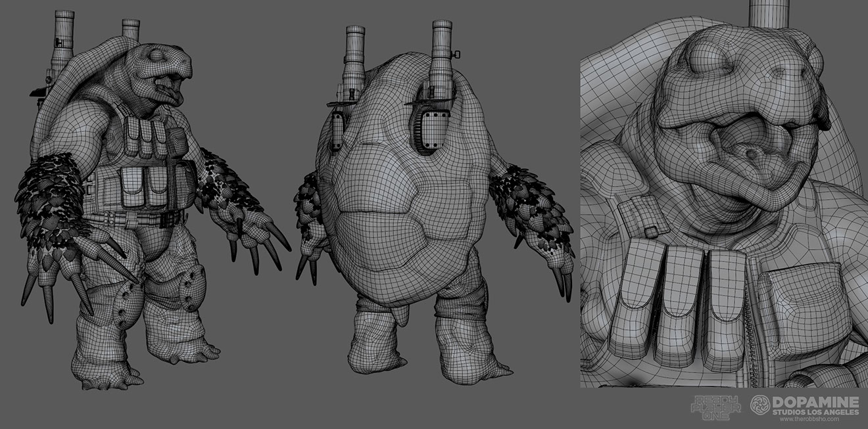Click the launcher tube atop close-up panel
This screenshot has height=429, width=868.
coord(769,13)
